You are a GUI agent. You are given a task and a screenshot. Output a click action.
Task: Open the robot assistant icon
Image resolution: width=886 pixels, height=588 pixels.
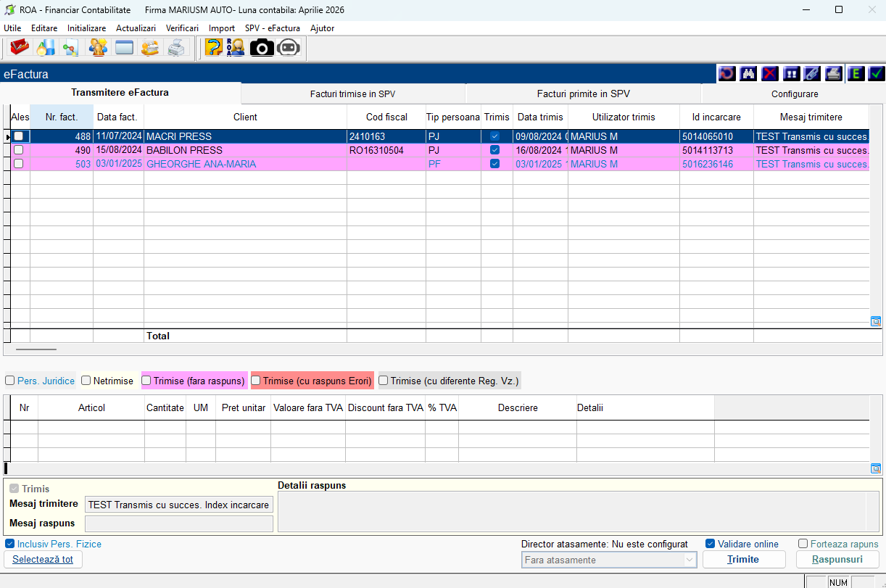point(289,48)
